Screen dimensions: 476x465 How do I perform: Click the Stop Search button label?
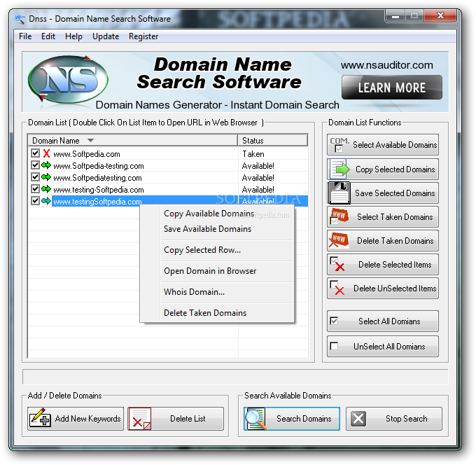[x=407, y=419]
